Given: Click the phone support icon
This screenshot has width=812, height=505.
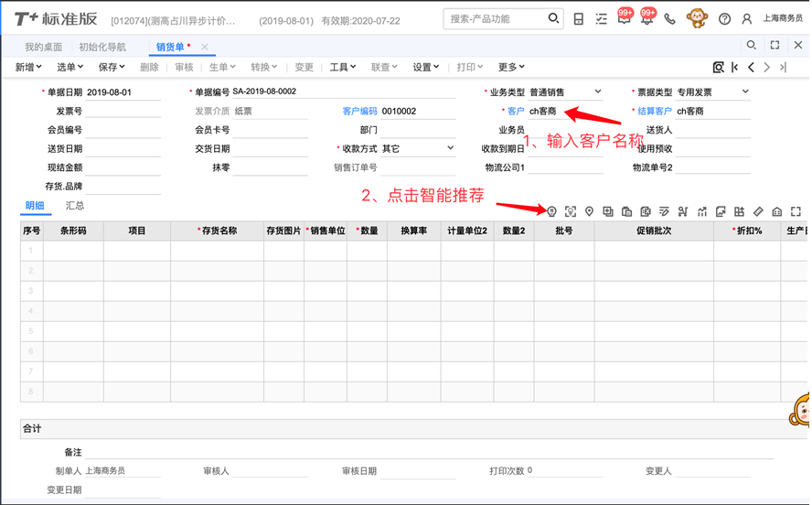Looking at the screenshot, I should pyautogui.click(x=669, y=19).
